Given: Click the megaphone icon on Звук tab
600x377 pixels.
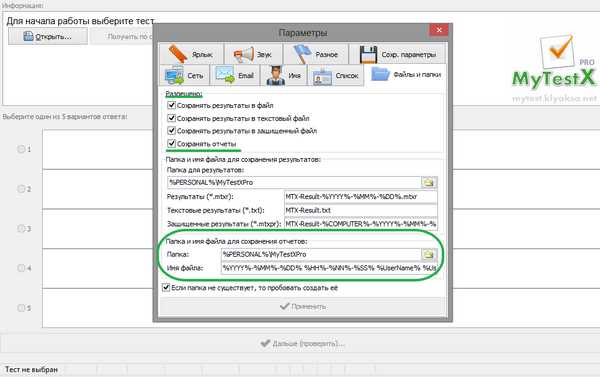Looking at the screenshot, I should (244, 55).
